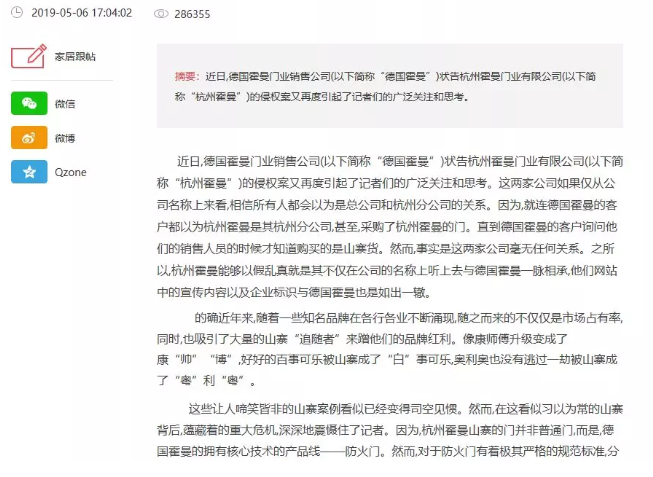This screenshot has height=477, width=653.
Task: Click the red 摘要 label in summary box
Action: click(x=187, y=76)
